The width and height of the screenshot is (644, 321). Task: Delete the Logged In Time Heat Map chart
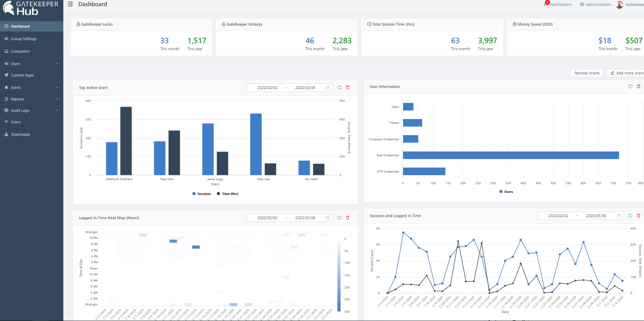point(348,218)
